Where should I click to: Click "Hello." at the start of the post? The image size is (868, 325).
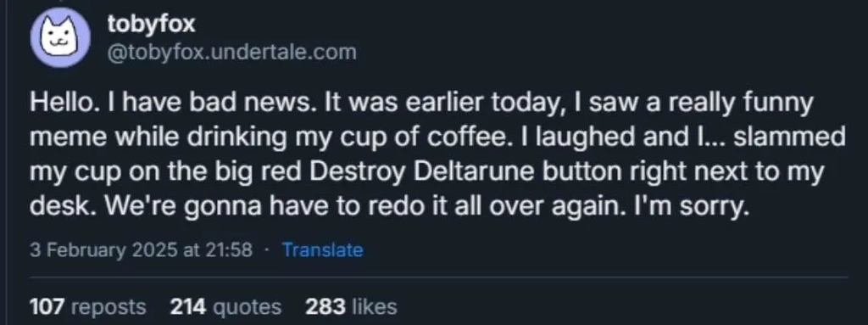[x=61, y=104]
